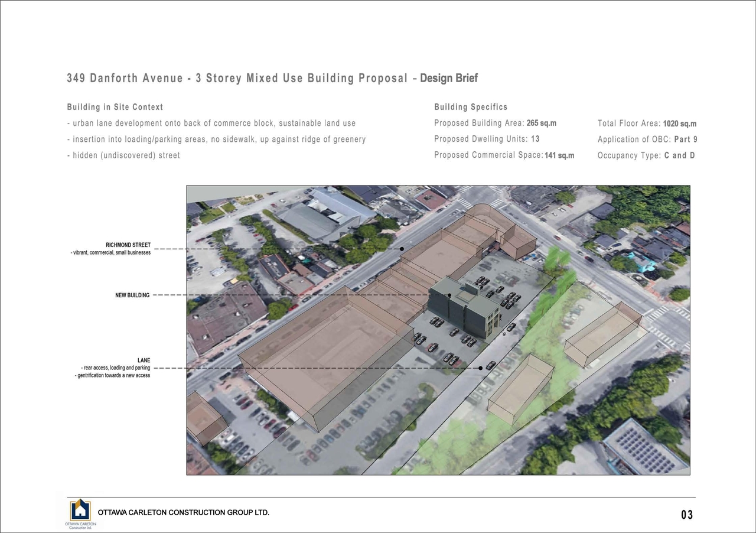Click 'Occupancy Type: C and D'
Screen dimensions: 756x533
[x=646, y=155]
